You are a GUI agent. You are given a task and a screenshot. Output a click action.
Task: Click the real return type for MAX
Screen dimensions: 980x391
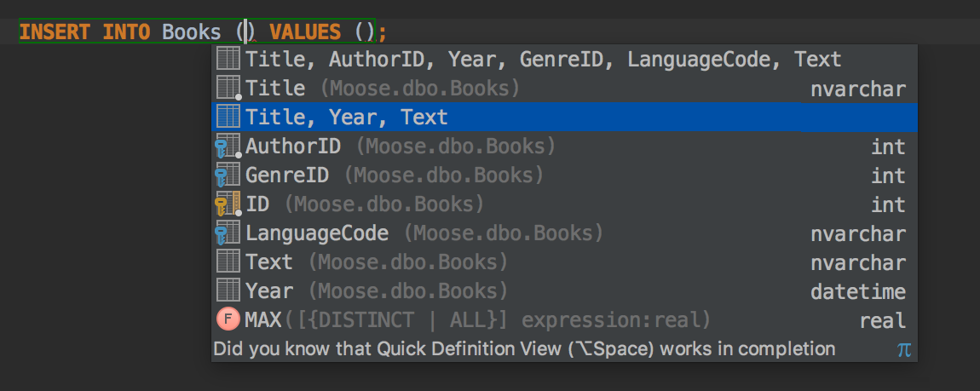pyautogui.click(x=883, y=321)
